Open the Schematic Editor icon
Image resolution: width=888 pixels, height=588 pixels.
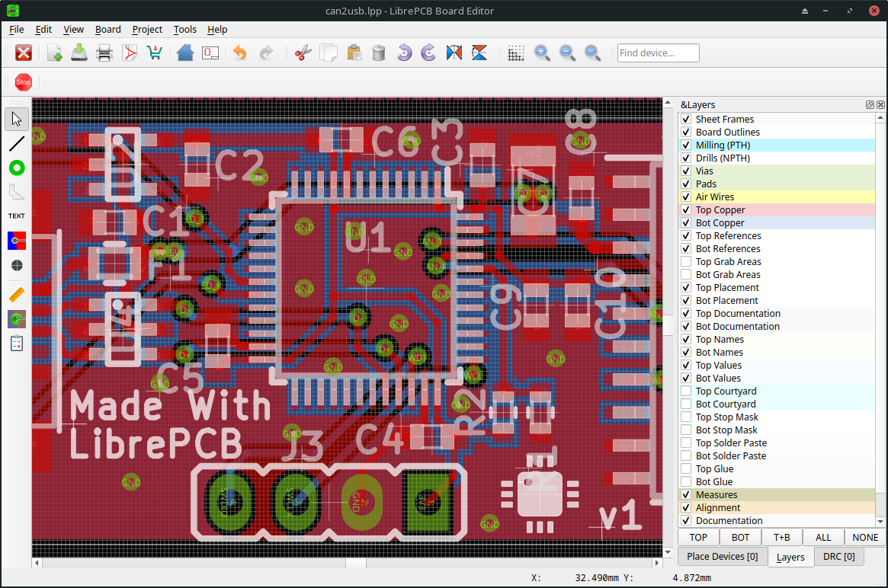click(210, 53)
